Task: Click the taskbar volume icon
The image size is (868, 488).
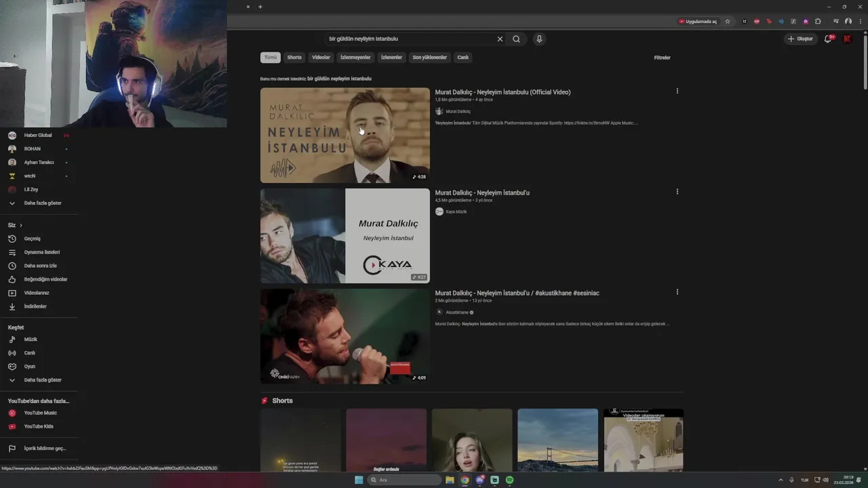Action: [825, 480]
